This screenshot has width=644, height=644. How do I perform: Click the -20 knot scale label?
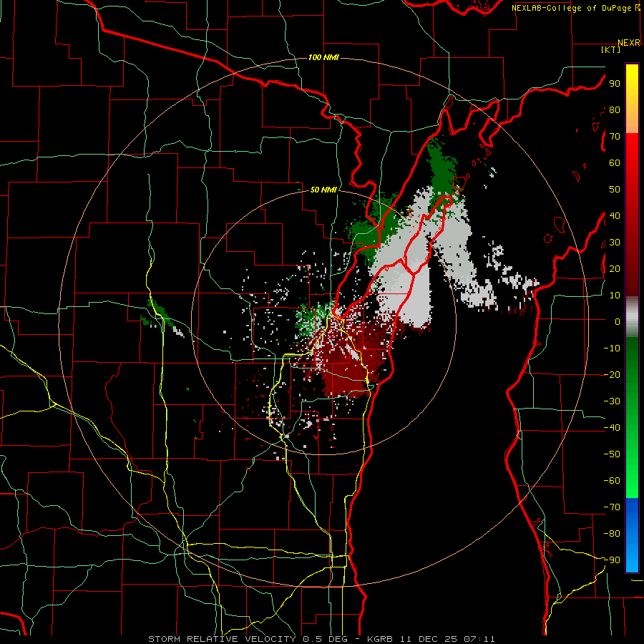point(612,374)
